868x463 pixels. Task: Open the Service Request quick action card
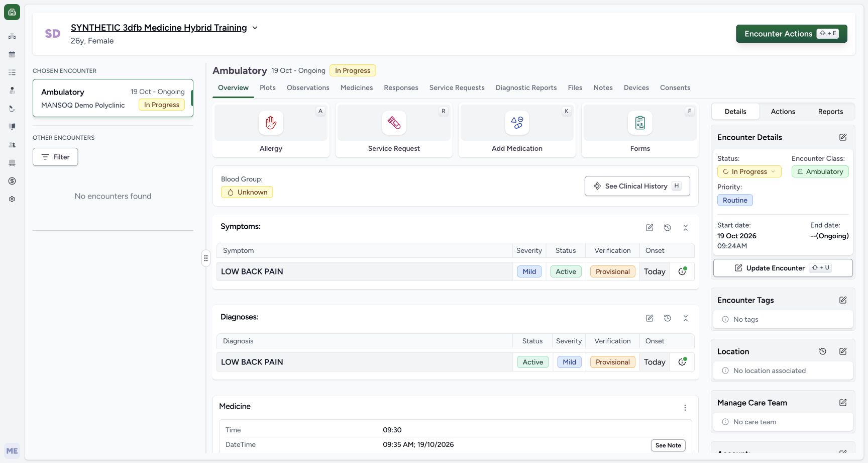pos(394,130)
